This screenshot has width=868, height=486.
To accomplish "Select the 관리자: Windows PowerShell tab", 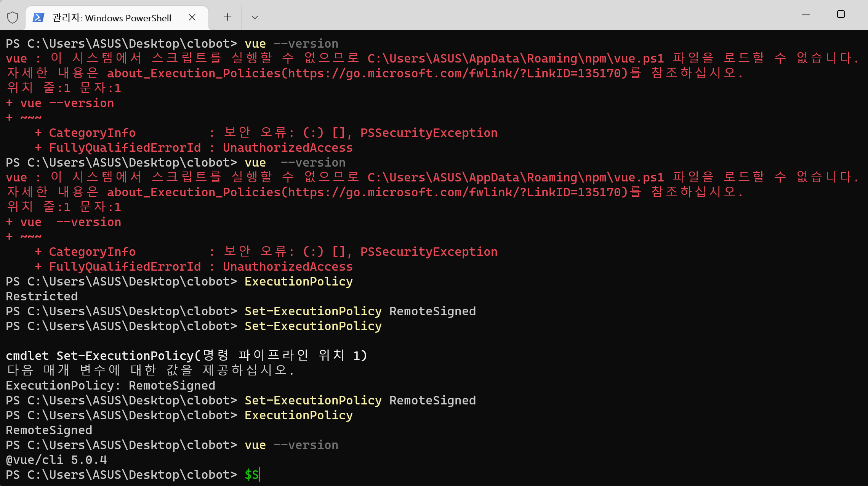I will (x=117, y=18).
